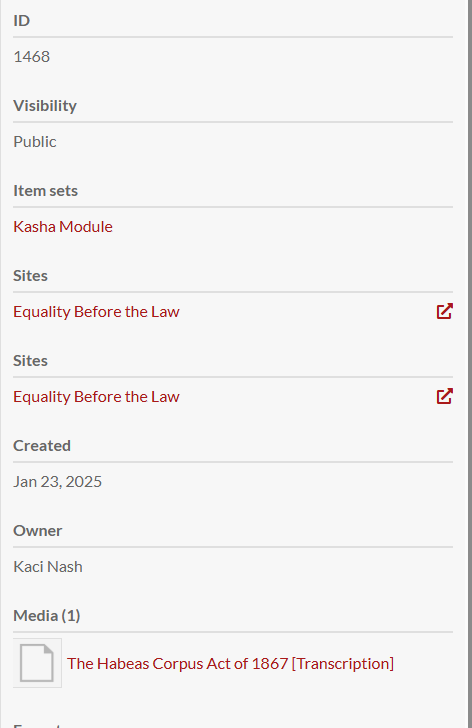
Task: Click the Created heading
Action: [x=42, y=446]
